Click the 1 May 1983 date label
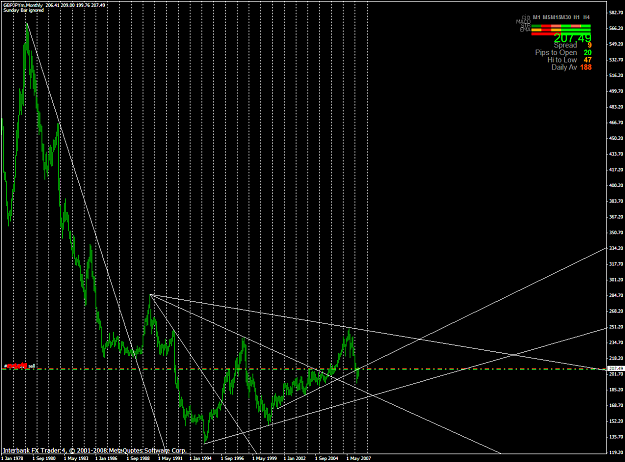 point(75,458)
